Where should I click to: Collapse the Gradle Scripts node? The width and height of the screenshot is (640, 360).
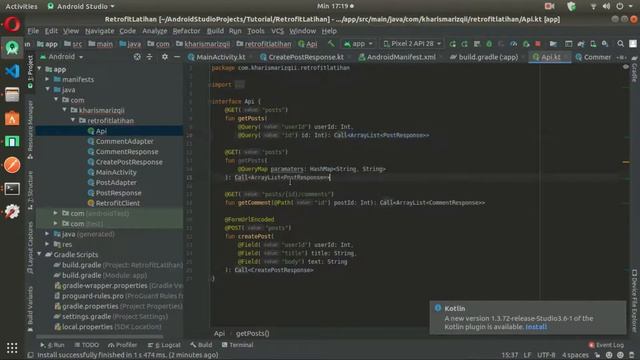39,254
